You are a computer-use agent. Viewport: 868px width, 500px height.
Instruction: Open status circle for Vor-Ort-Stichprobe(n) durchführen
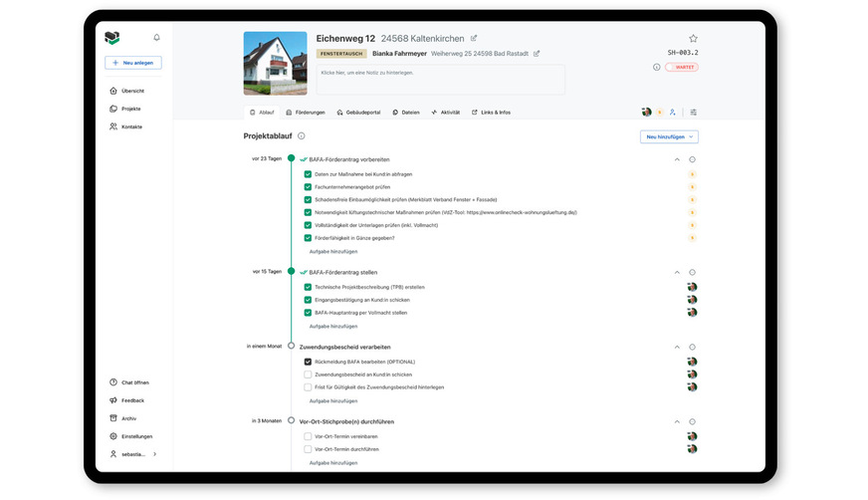(x=692, y=422)
